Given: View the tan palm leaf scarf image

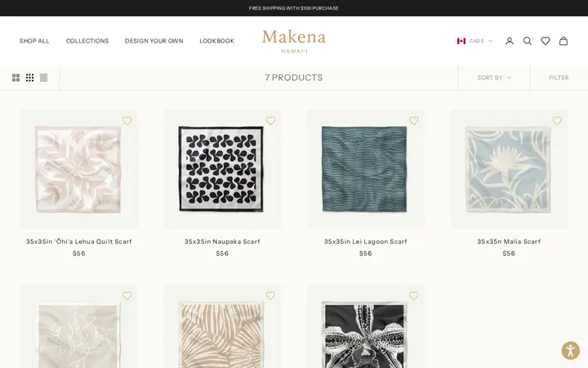Looking at the screenshot, I should tap(222, 326).
